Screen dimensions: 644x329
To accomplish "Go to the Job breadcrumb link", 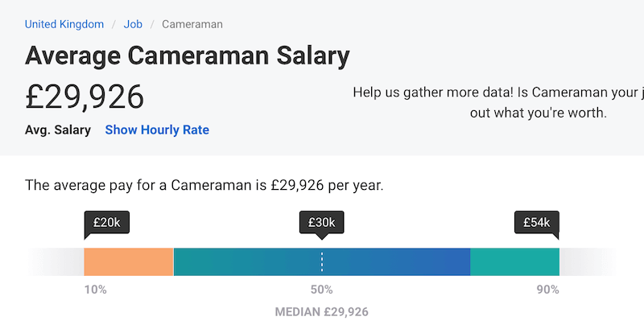I will [133, 24].
